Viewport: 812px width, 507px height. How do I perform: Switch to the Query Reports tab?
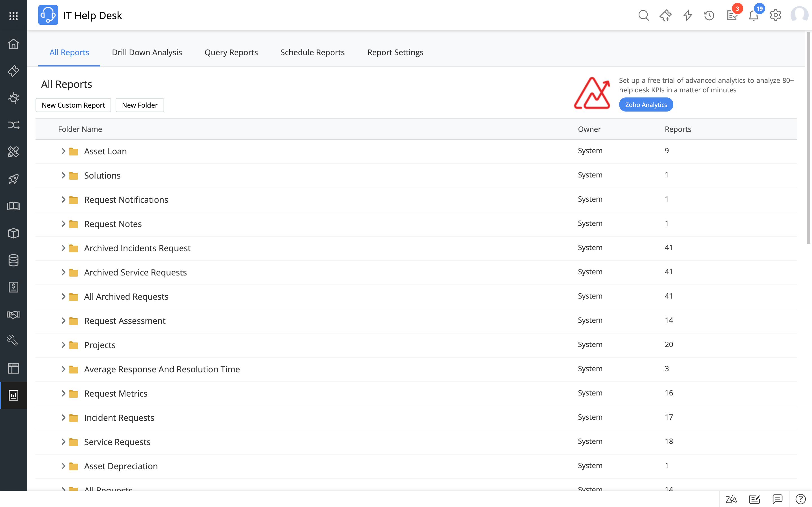[231, 52]
